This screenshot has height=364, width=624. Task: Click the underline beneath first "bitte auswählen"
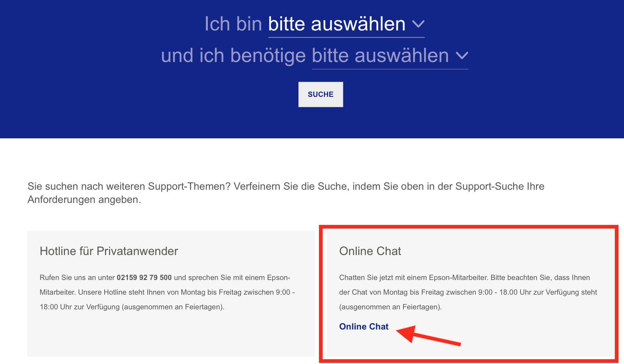point(346,37)
